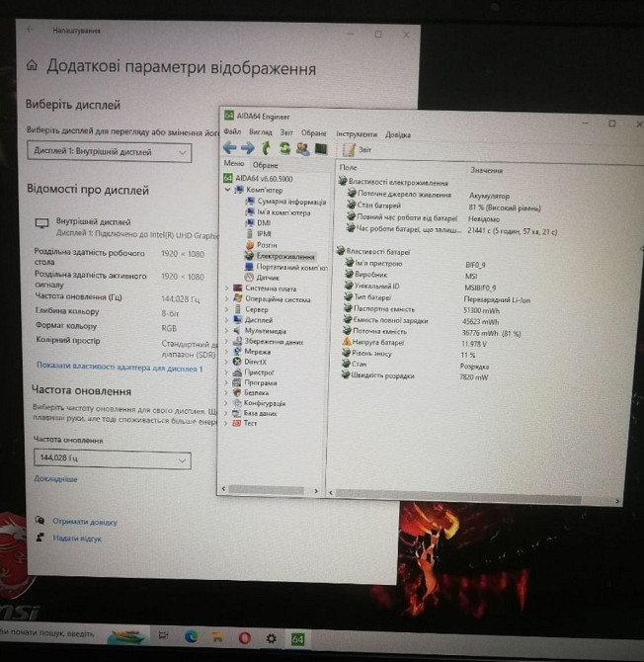The height and width of the screenshot is (662, 644).
Task: Click the Refresh icon in AIDA64 toolbar
Action: tap(284, 148)
